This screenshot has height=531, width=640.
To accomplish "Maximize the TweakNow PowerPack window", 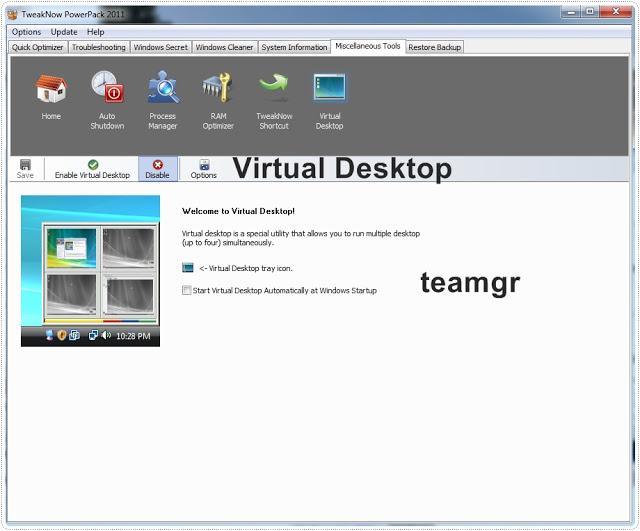I will pos(590,12).
